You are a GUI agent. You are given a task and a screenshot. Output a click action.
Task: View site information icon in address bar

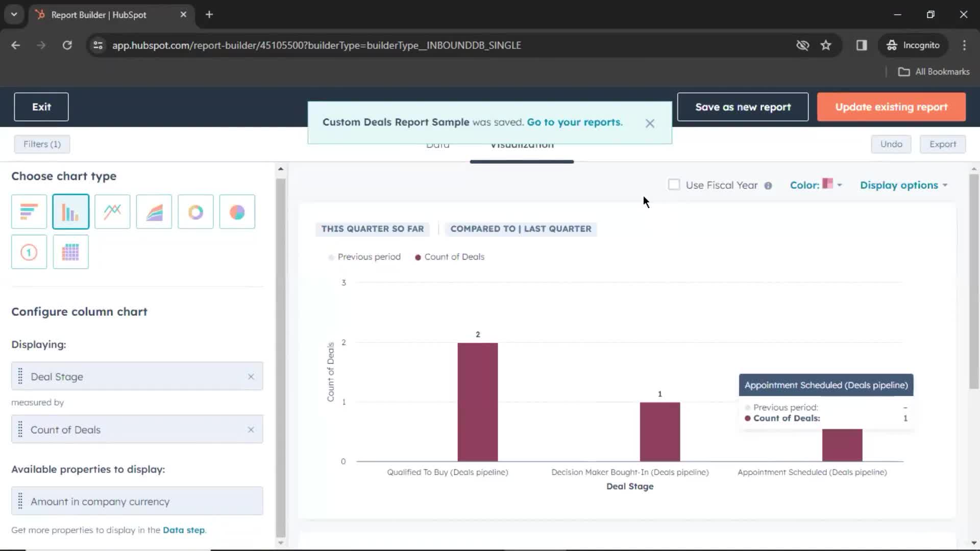click(x=98, y=45)
